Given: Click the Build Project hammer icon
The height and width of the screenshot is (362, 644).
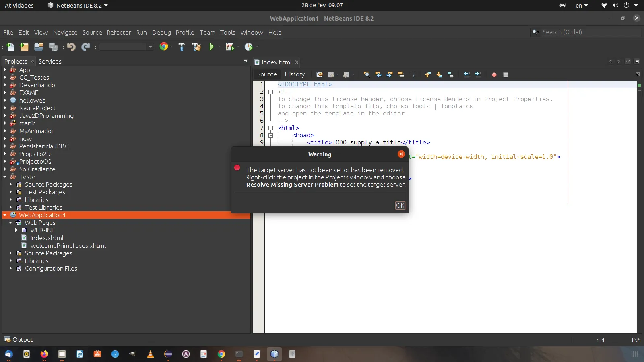Looking at the screenshot, I should click(x=182, y=47).
